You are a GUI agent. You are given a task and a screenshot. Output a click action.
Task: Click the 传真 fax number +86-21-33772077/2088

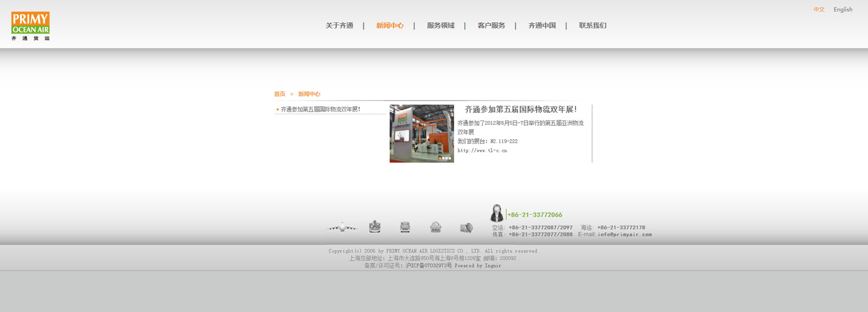(x=540, y=234)
